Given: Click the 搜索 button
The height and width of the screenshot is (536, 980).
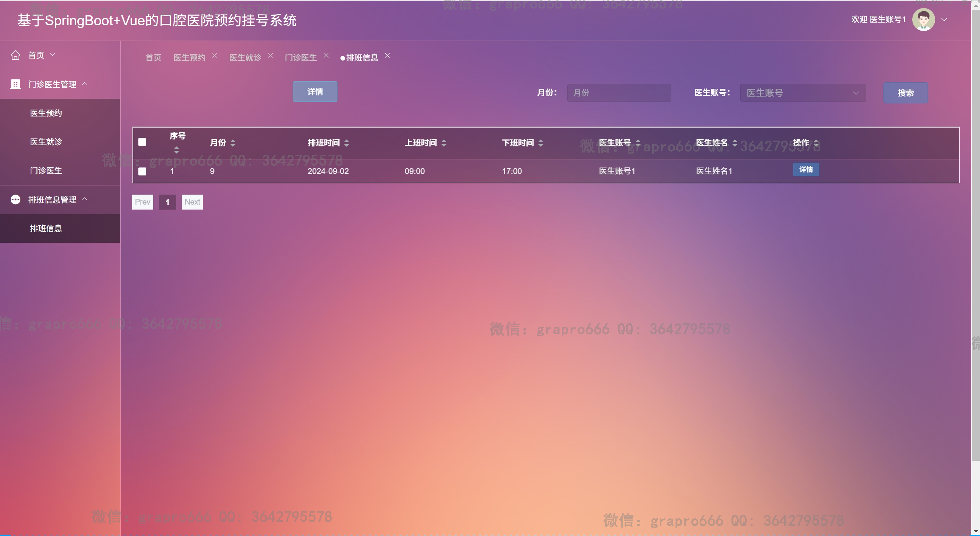Looking at the screenshot, I should tap(905, 93).
